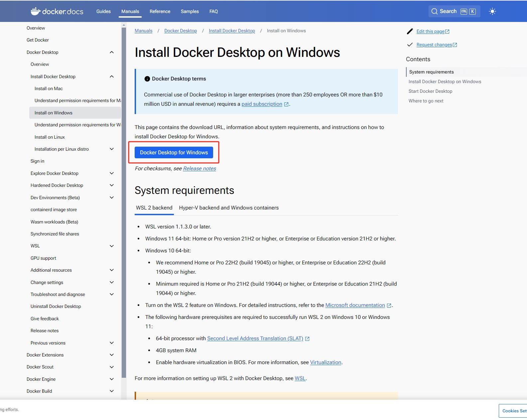Screen dimensions: 527x420
Task: Jump to System requirements in Contents
Action: click(431, 72)
